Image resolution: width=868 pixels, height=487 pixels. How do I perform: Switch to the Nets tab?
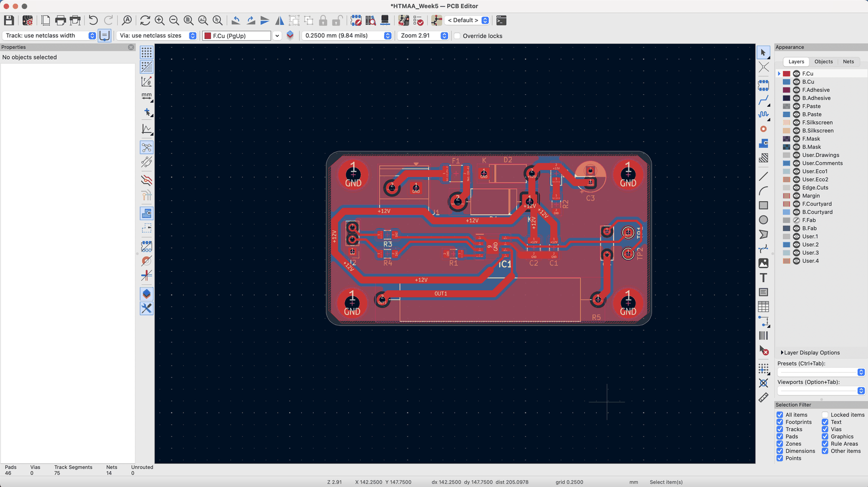pyautogui.click(x=848, y=62)
